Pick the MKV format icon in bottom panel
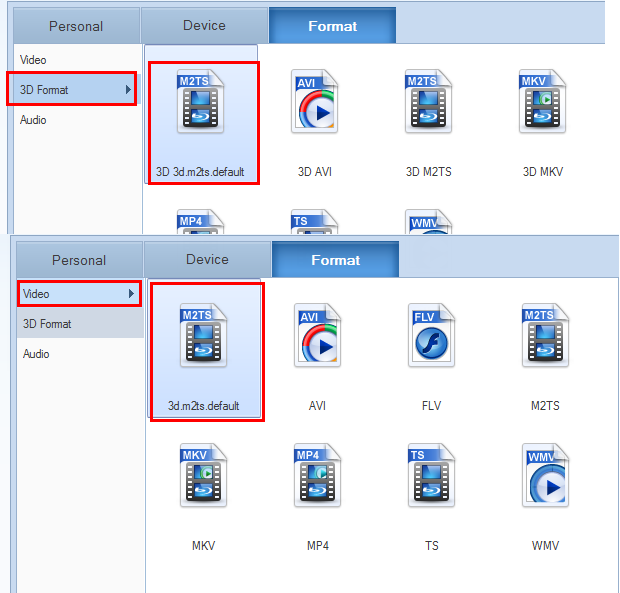 click(204, 475)
